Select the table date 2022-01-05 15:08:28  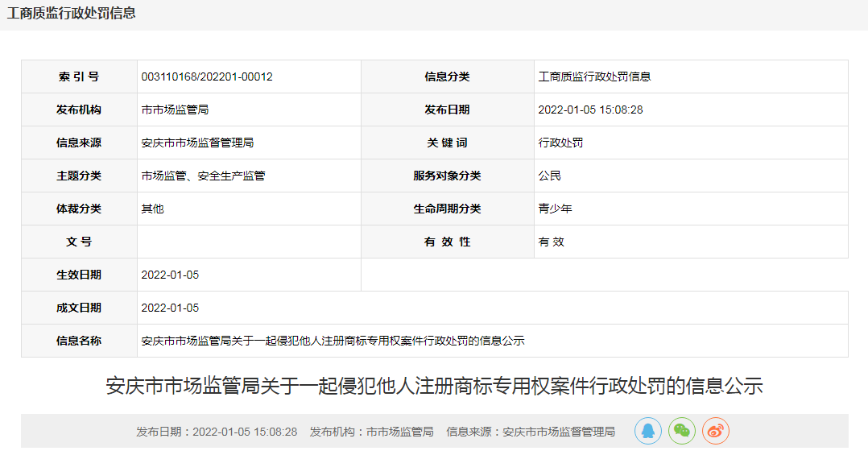click(x=591, y=110)
